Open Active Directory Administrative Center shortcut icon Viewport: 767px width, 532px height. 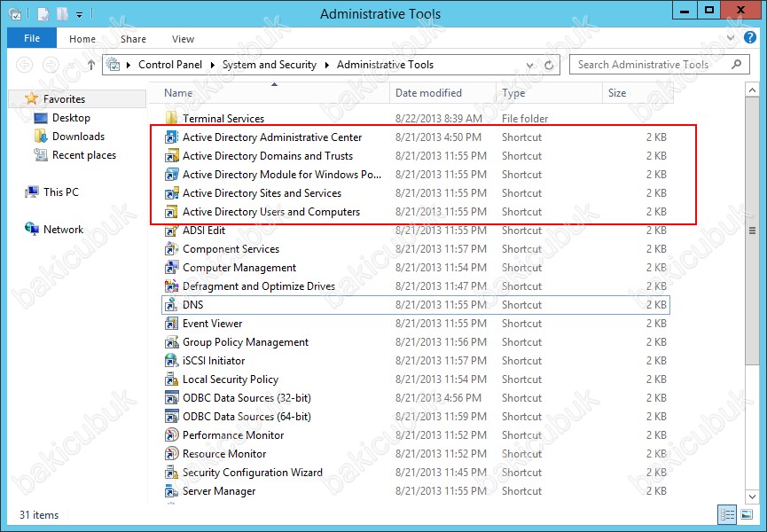tap(171, 137)
